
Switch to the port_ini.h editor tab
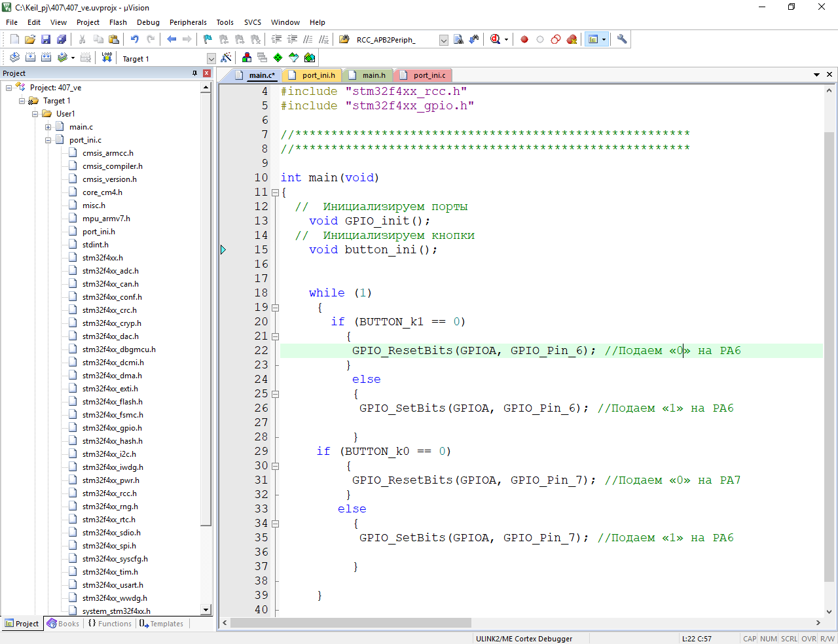point(312,75)
